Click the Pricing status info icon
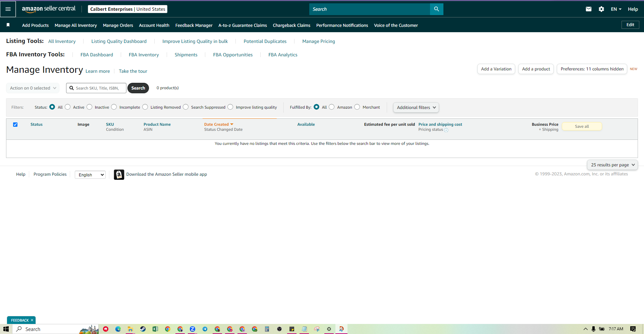 tap(446, 130)
